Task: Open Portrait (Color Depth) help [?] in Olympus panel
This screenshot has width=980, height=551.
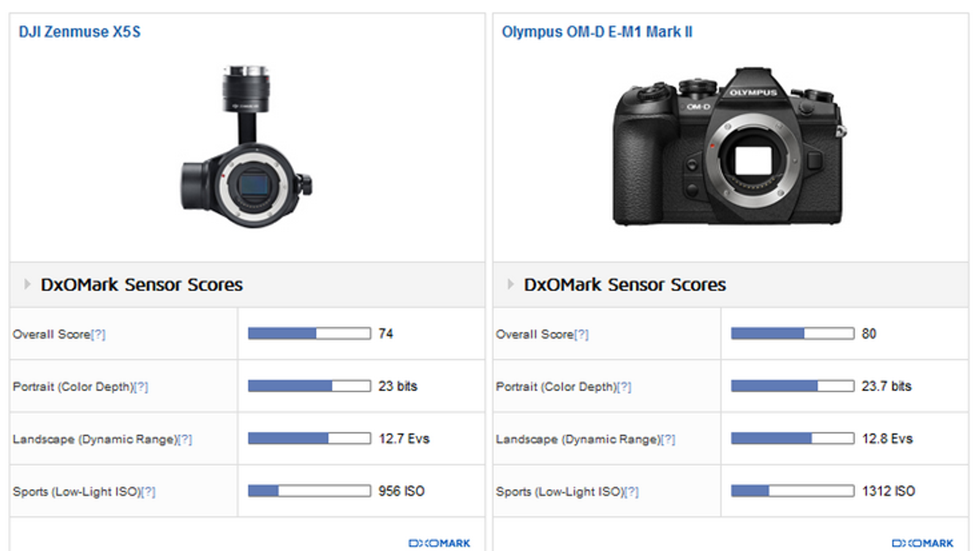Action: coord(624,387)
